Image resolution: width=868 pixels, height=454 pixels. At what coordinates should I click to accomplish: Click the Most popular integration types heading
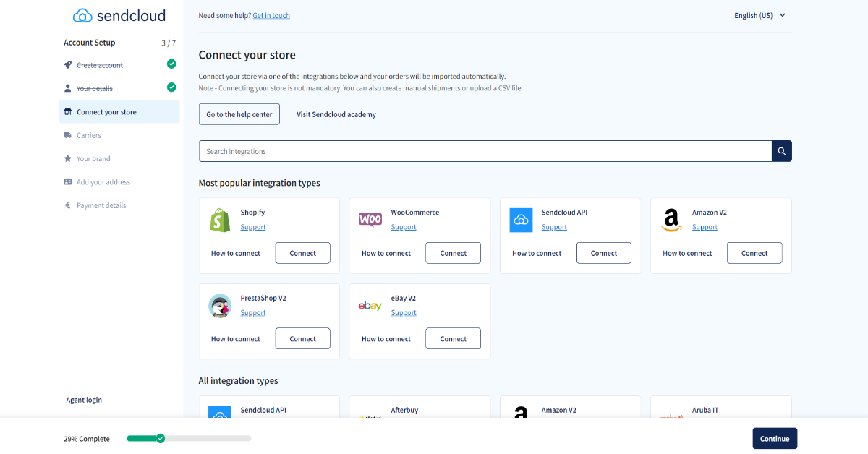tap(259, 183)
